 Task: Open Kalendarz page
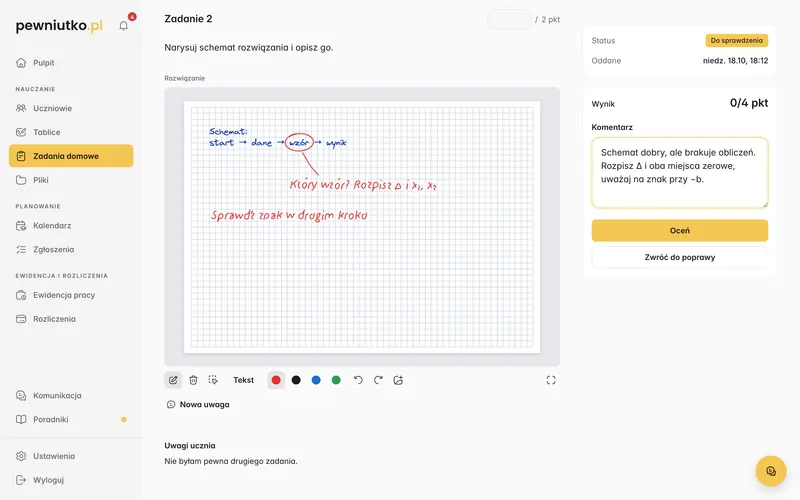coord(71,226)
